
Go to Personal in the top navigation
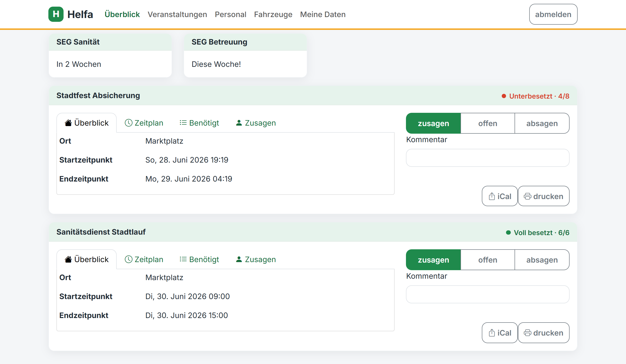point(230,14)
